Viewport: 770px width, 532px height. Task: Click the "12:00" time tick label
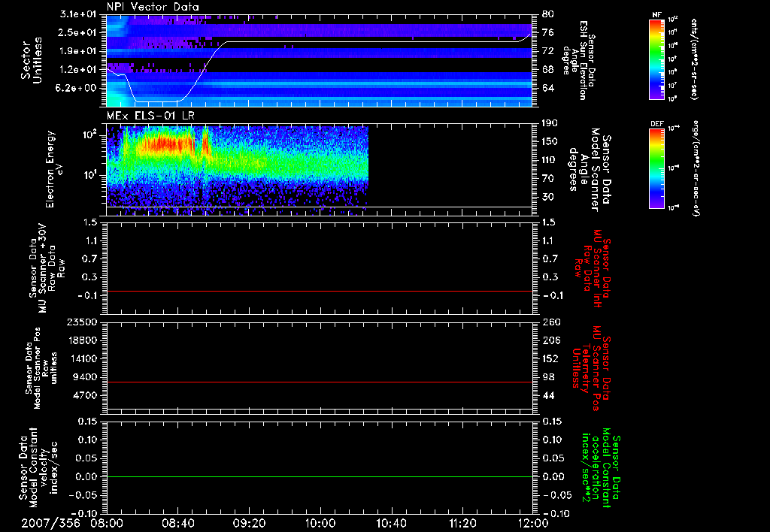point(533,523)
